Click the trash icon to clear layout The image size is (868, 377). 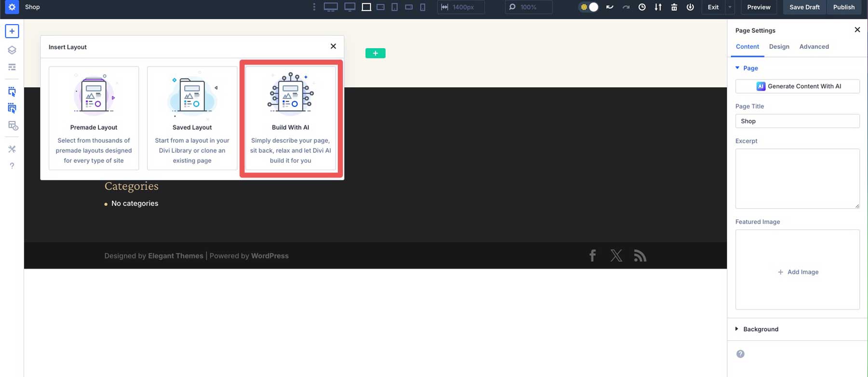point(674,7)
